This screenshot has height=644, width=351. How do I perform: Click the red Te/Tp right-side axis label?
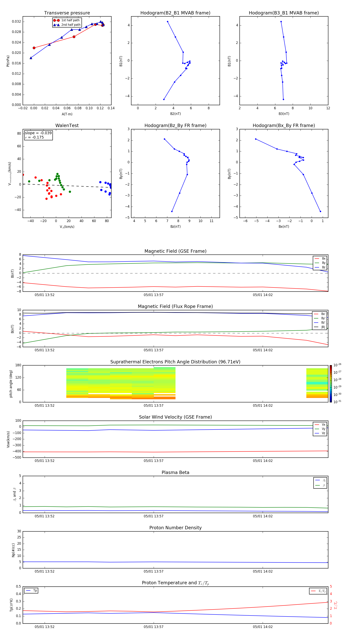336,605
